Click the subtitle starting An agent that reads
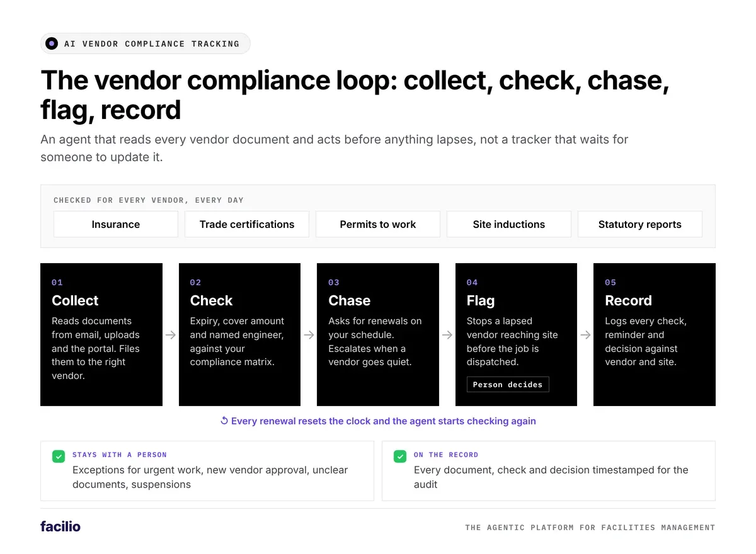 point(335,148)
